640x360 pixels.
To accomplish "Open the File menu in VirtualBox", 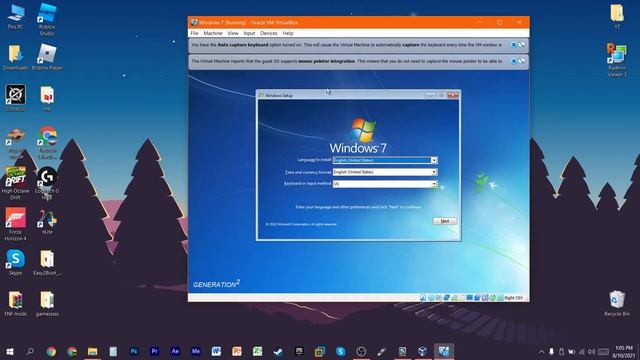I will pyautogui.click(x=194, y=33).
